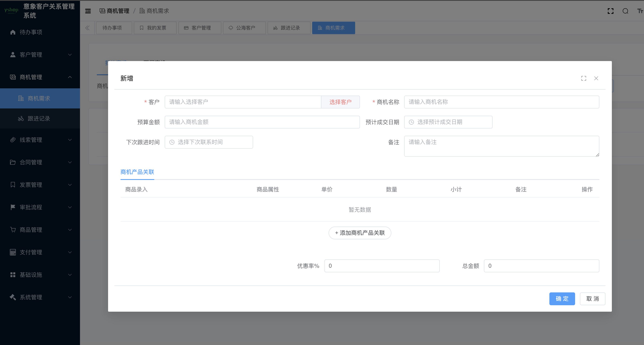
Task: Enter fullscreen using the top-right expand icon
Action: 610,11
